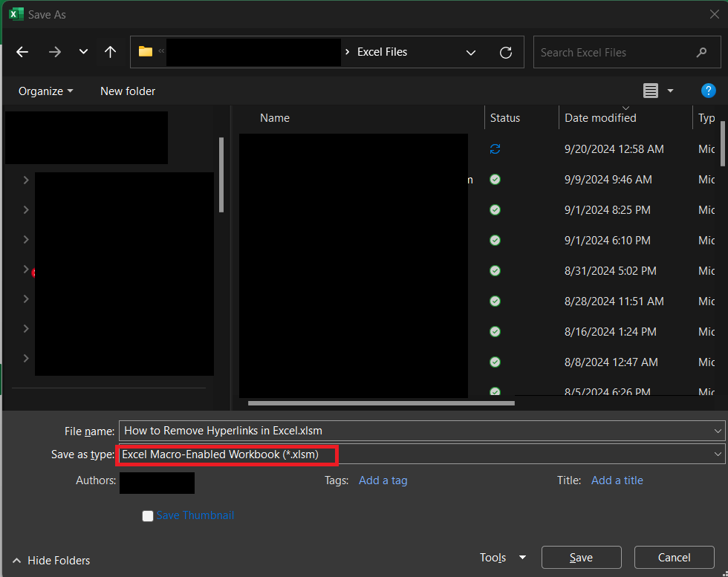Image resolution: width=728 pixels, height=577 pixels.
Task: Open the view options dropdown arrow
Action: (x=670, y=91)
